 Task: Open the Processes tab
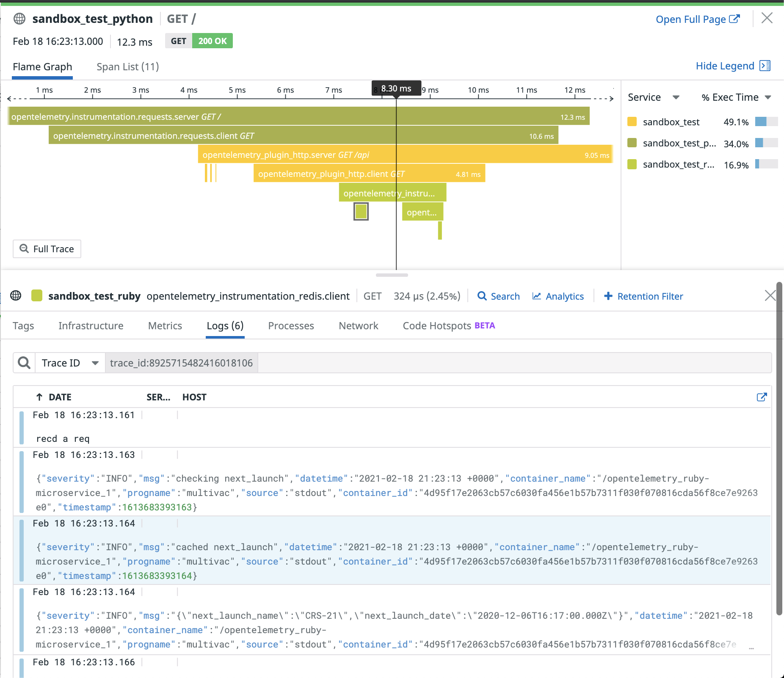291,326
